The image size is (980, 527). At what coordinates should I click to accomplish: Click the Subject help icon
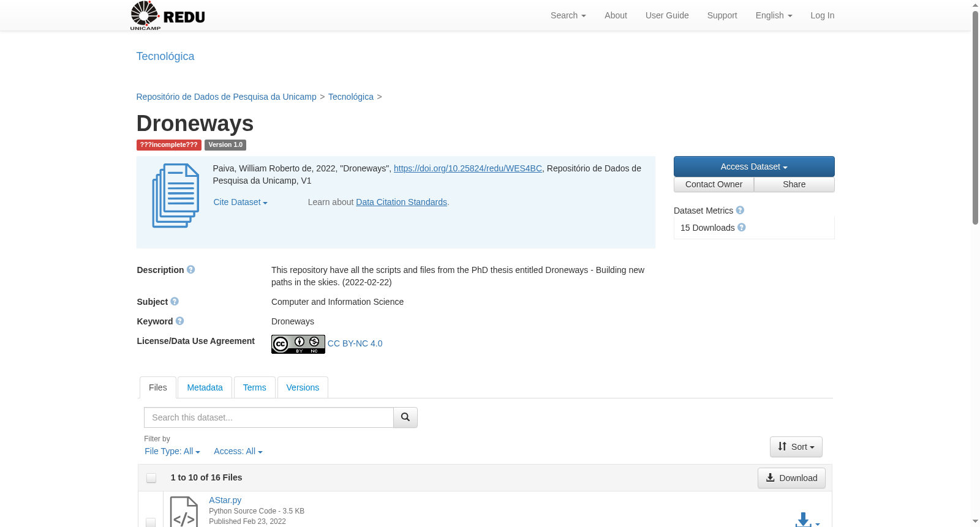pos(175,301)
